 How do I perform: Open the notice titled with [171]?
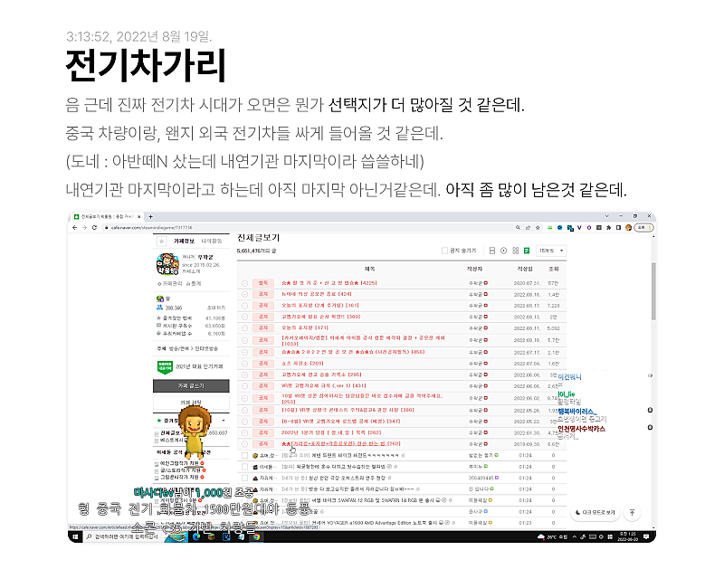(305, 327)
